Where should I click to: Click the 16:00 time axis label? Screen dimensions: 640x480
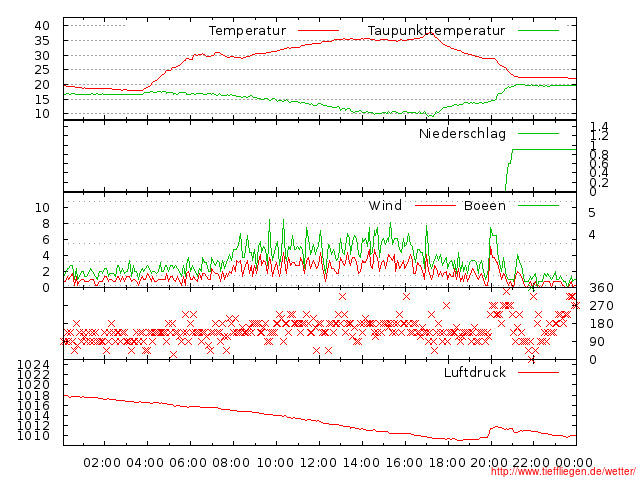[404, 463]
